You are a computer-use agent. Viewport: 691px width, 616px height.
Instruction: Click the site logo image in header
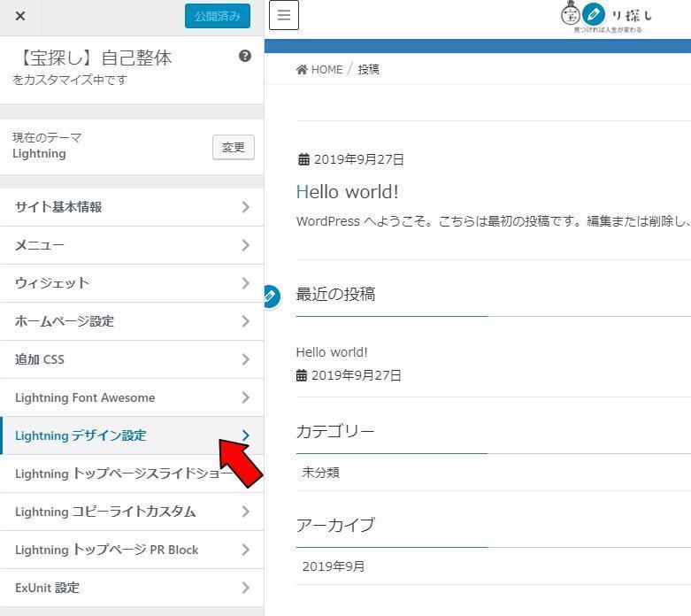pyautogui.click(x=607, y=17)
